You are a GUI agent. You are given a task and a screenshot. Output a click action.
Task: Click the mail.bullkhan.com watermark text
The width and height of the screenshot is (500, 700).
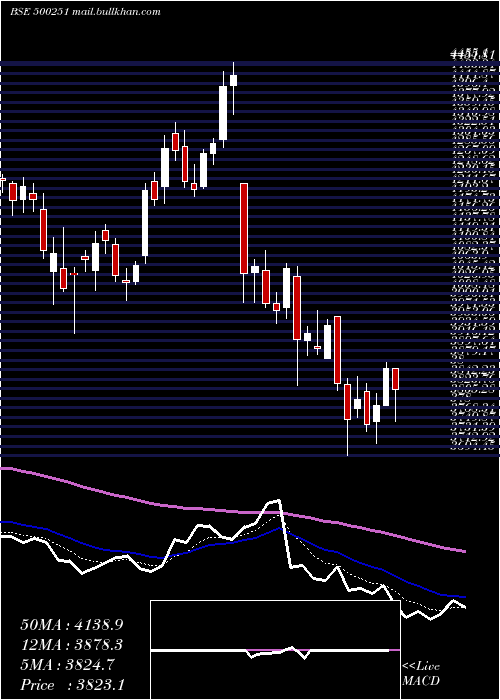pos(116,12)
